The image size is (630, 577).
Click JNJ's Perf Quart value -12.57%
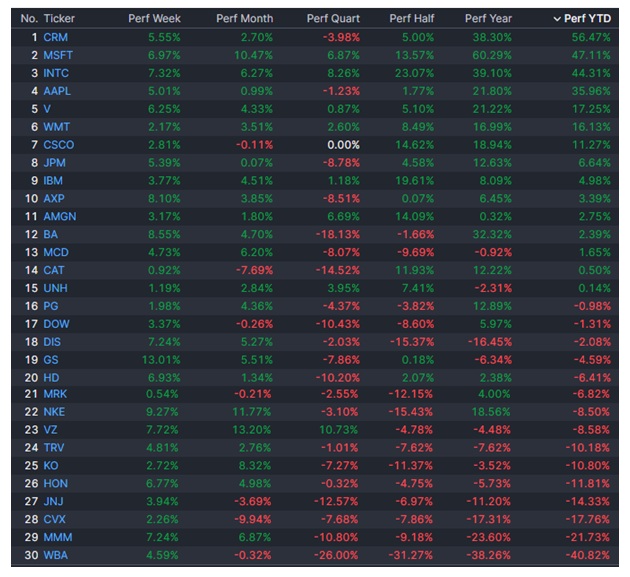click(x=336, y=501)
